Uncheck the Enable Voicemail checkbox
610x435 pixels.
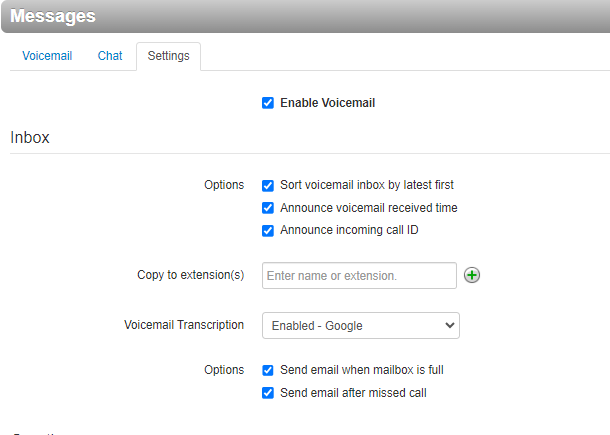point(268,103)
